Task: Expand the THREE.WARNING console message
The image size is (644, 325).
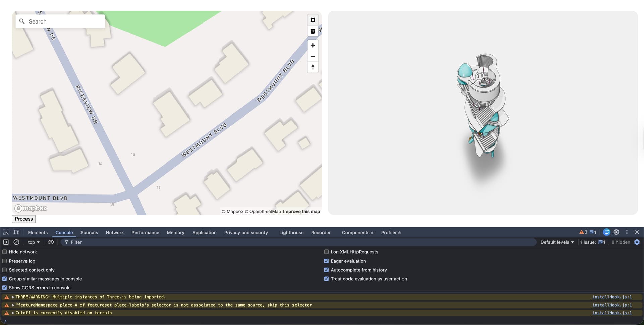Action: click(x=13, y=297)
